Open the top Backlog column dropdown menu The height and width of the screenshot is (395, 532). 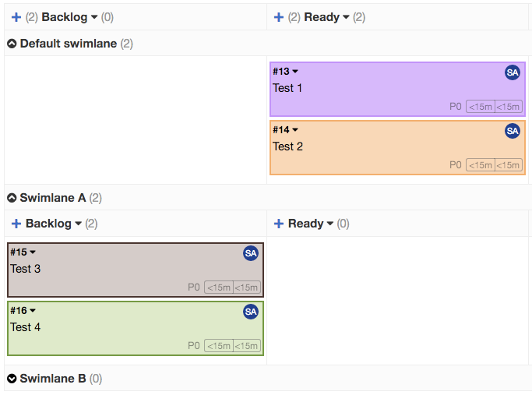[x=94, y=17]
